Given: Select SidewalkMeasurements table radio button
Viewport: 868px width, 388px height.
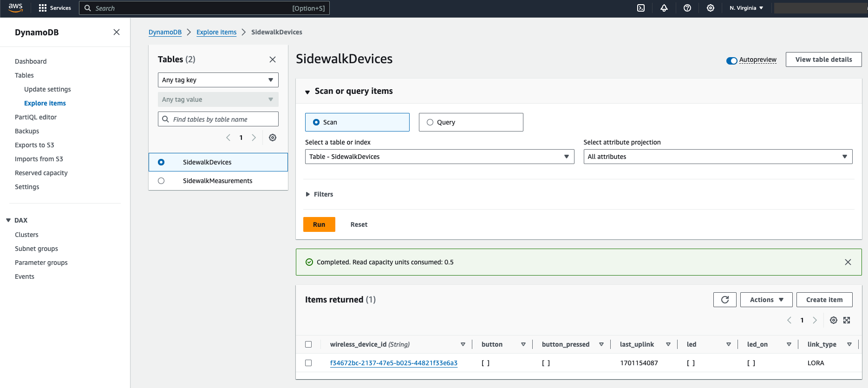Looking at the screenshot, I should [x=161, y=181].
